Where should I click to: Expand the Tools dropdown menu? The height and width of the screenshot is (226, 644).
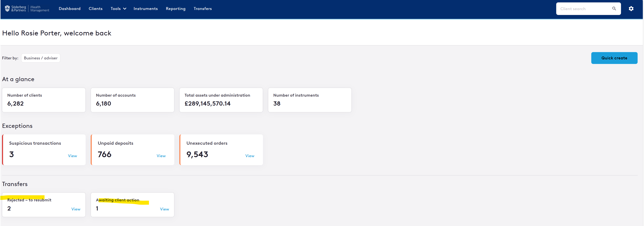coord(118,9)
